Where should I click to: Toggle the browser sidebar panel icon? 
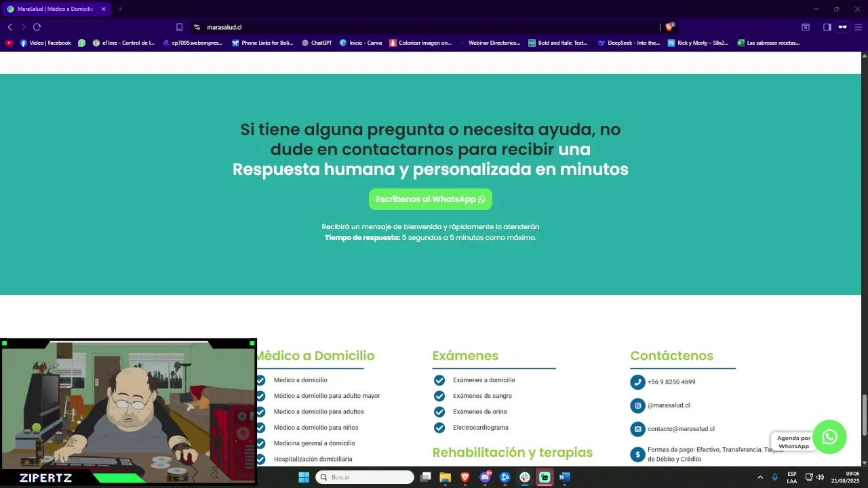[827, 27]
